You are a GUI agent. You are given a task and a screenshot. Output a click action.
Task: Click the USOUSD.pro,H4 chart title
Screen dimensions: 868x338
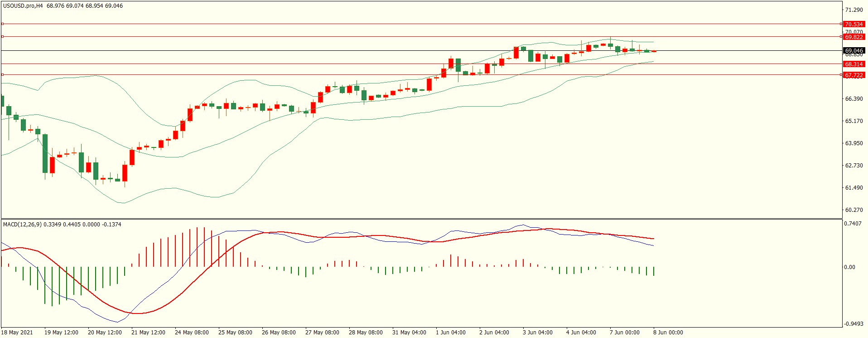tap(23, 6)
